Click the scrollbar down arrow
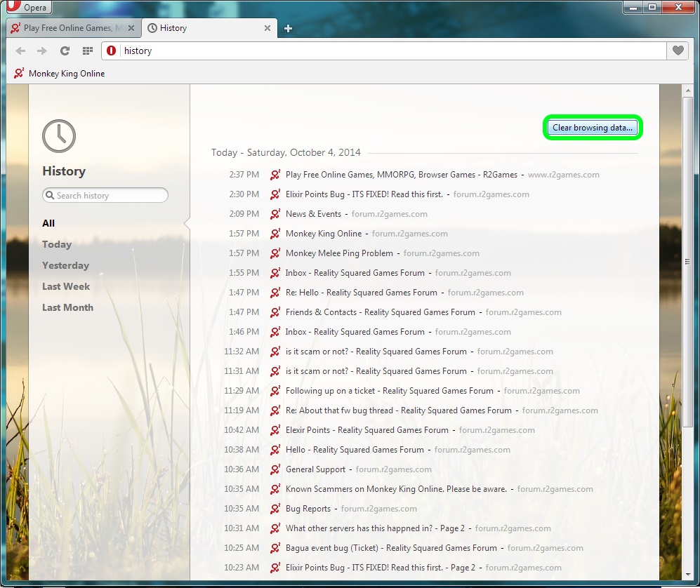700x588 pixels. click(x=687, y=582)
